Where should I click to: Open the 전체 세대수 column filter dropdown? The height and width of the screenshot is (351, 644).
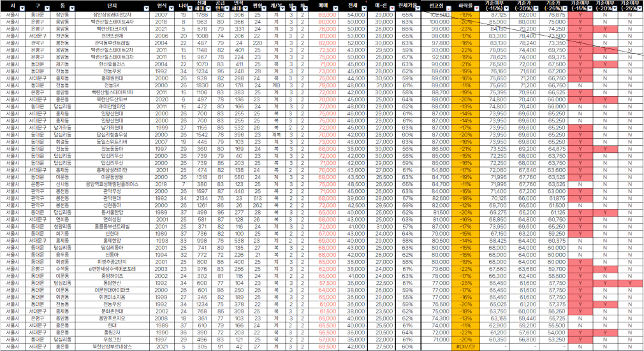click(209, 8)
